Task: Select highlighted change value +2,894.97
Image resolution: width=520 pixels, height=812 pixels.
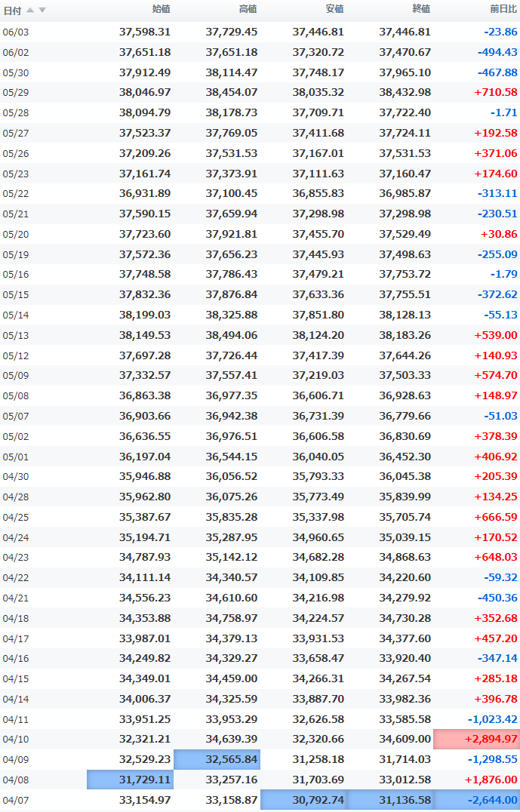Action: tap(476, 739)
